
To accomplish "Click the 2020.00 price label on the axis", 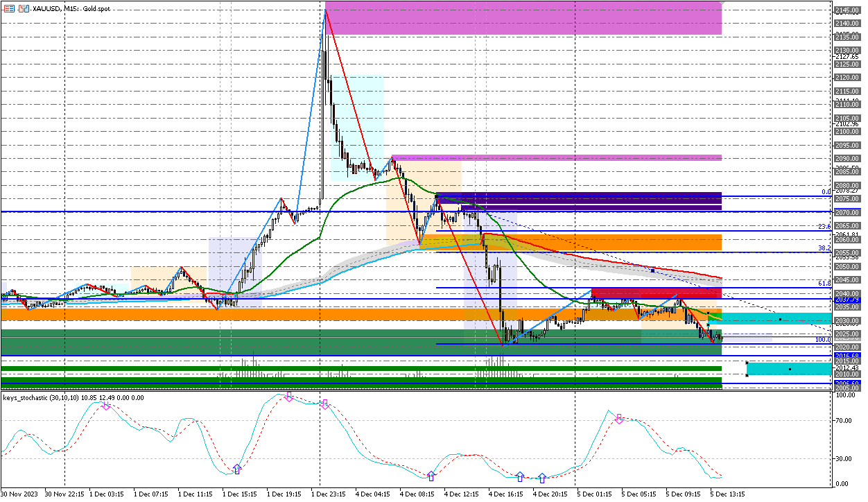I will point(847,347).
